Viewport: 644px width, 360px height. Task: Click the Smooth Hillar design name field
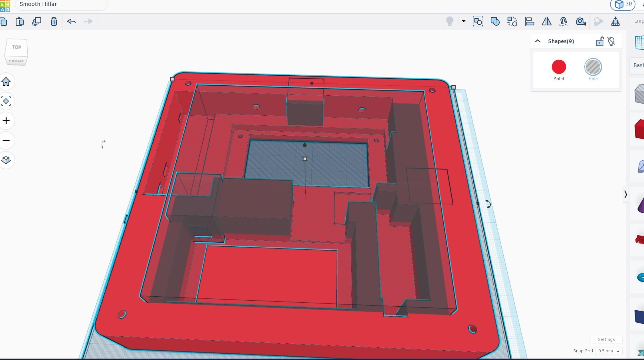(x=61, y=5)
